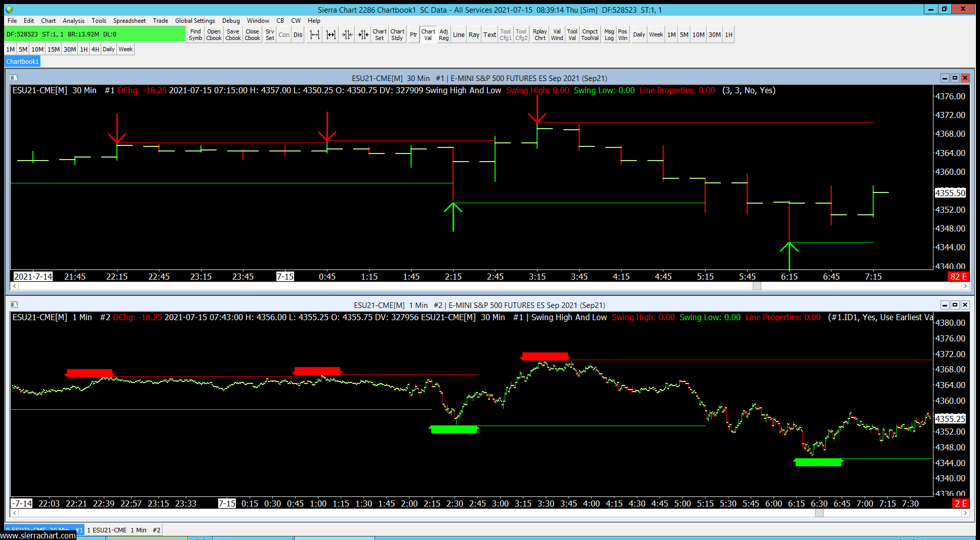Click the Find Symbol toolbar button
The width and height of the screenshot is (980, 540).
[x=195, y=34]
